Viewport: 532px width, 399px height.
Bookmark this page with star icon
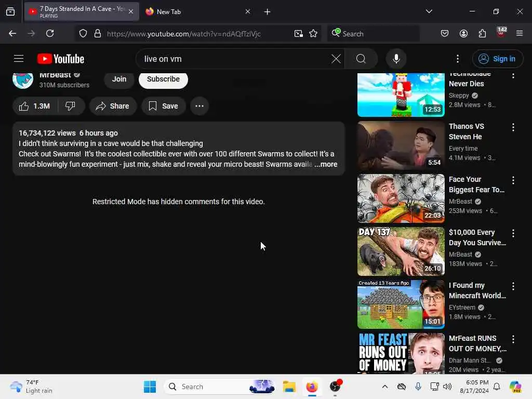tap(313, 34)
